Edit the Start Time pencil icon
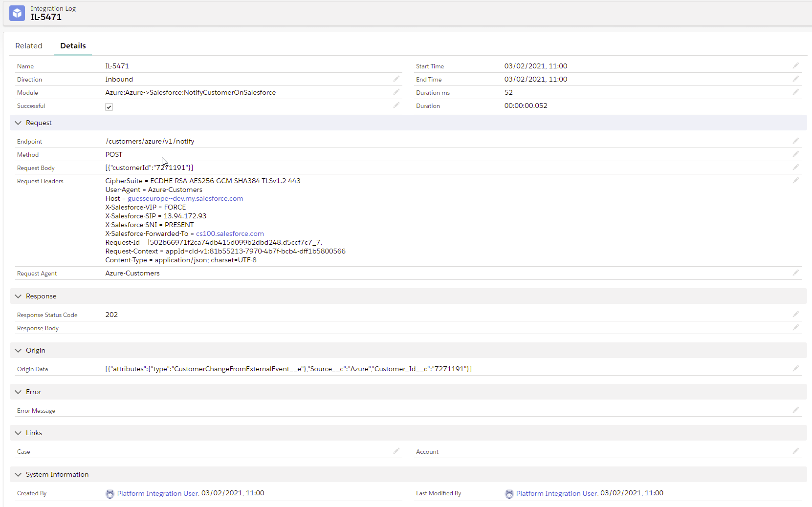This screenshot has width=812, height=507. pos(796,65)
